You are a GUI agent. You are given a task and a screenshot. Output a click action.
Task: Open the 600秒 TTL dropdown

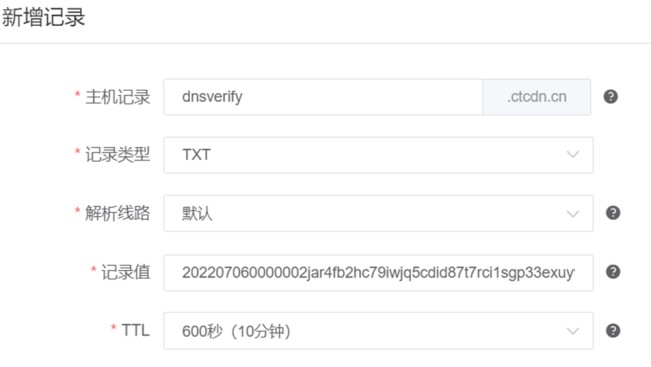(378, 331)
